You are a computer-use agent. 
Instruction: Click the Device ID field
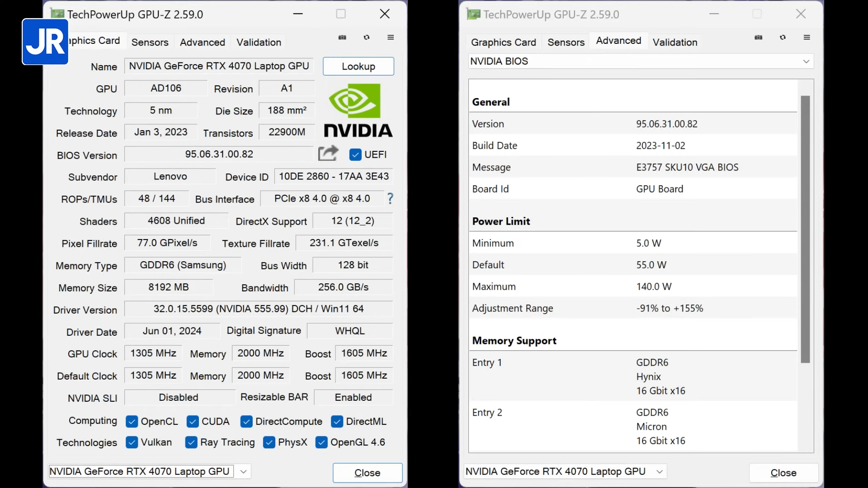(334, 176)
